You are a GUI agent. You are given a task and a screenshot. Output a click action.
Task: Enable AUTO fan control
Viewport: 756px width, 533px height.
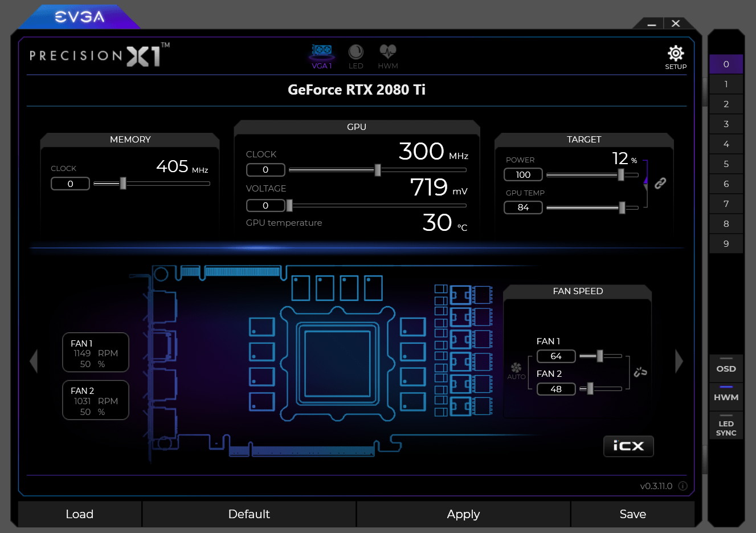(516, 371)
